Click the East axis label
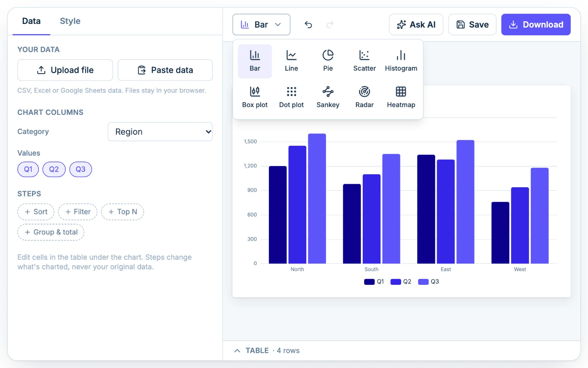Viewport: 588px width, 368px height. pos(446,269)
